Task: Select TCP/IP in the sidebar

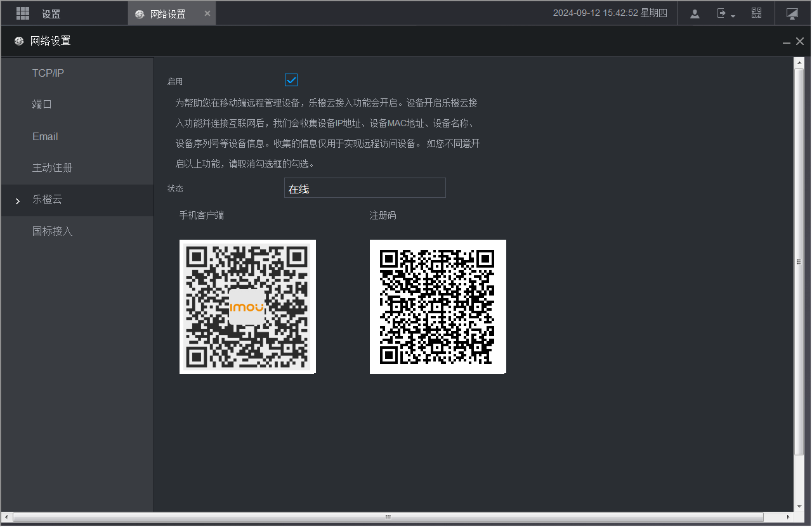Action: [x=48, y=73]
